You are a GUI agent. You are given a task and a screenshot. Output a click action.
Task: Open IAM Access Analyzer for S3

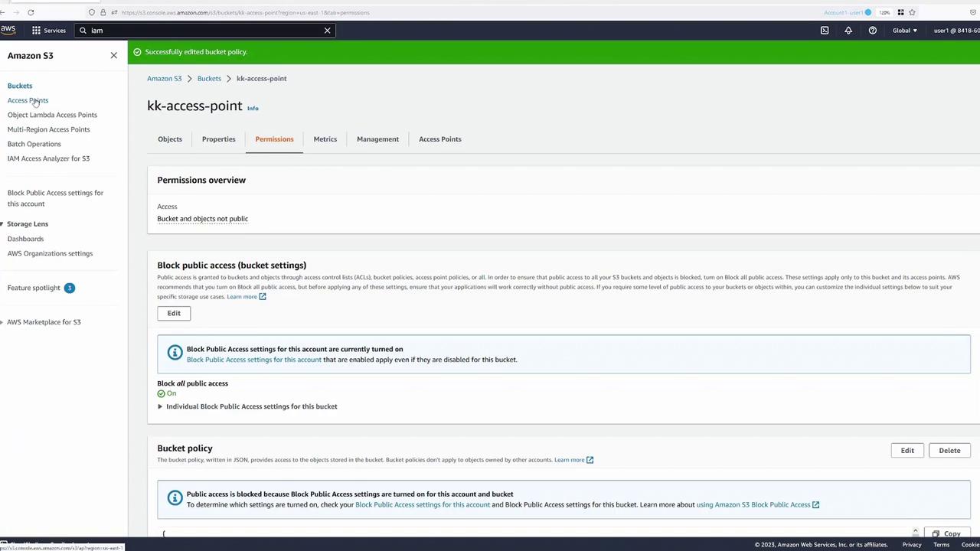tap(48, 158)
